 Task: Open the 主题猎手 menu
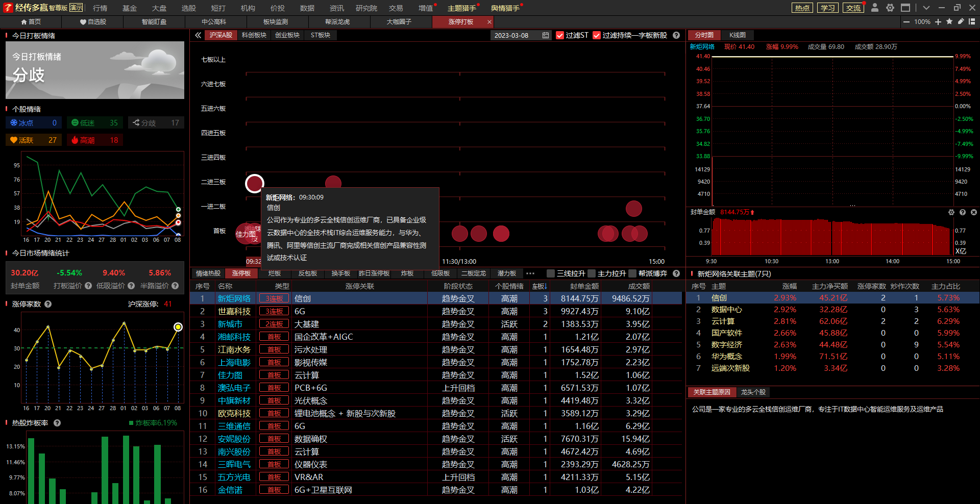(462, 8)
